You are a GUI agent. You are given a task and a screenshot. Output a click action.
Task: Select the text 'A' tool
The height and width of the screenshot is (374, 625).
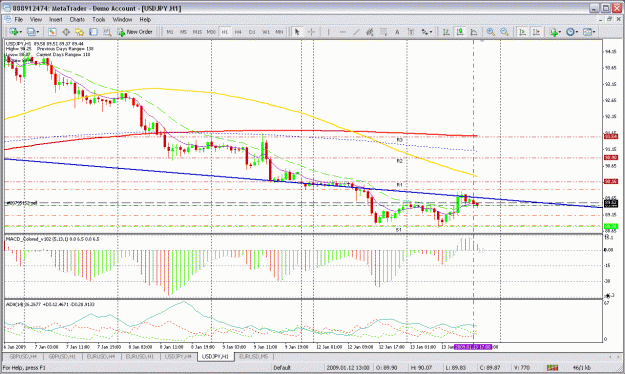(397, 32)
